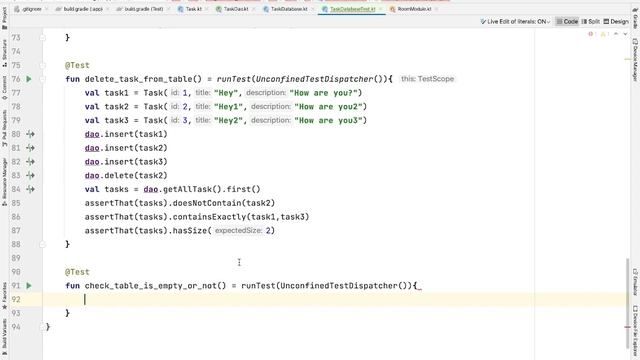
Task: Go to previous highlighted error arrow
Action: click(x=616, y=34)
